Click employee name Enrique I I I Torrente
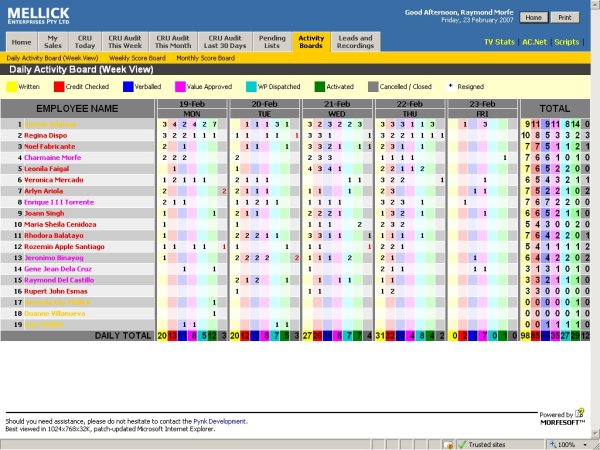600x450 pixels. (59, 202)
